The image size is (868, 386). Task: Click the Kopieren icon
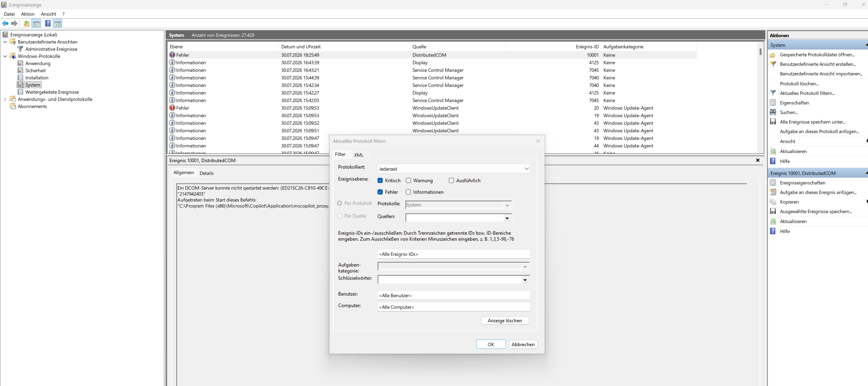(x=773, y=202)
